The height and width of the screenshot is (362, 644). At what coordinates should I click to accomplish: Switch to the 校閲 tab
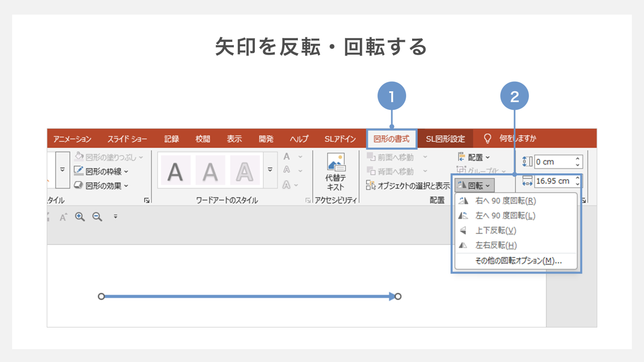pos(203,139)
